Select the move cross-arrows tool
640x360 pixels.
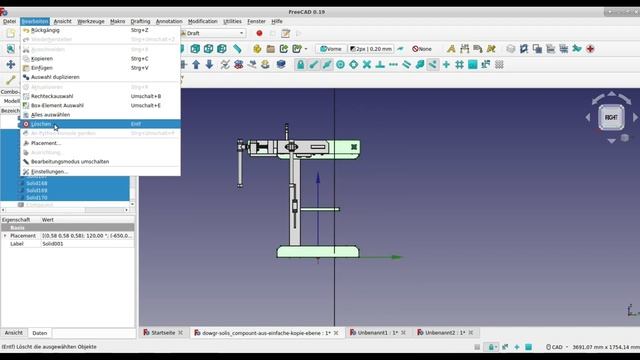pos(11,64)
